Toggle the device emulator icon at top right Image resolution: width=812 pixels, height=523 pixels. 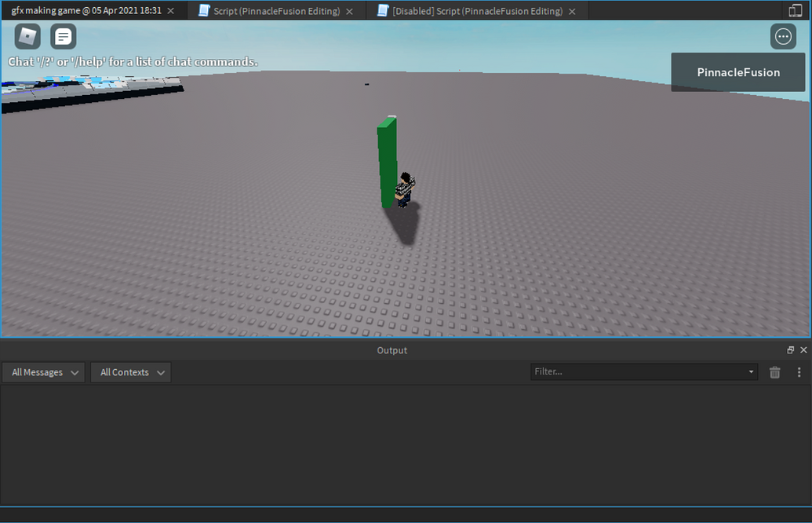[796, 11]
